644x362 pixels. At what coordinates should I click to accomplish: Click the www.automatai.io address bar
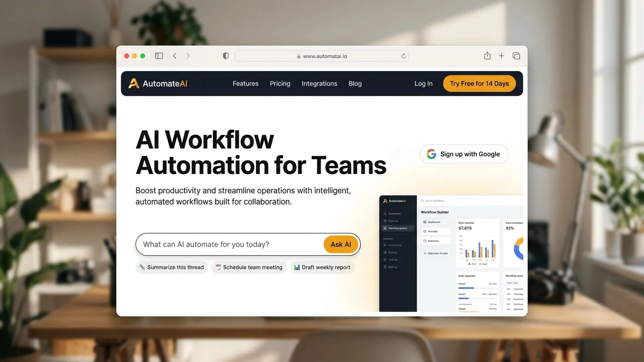[x=322, y=56]
